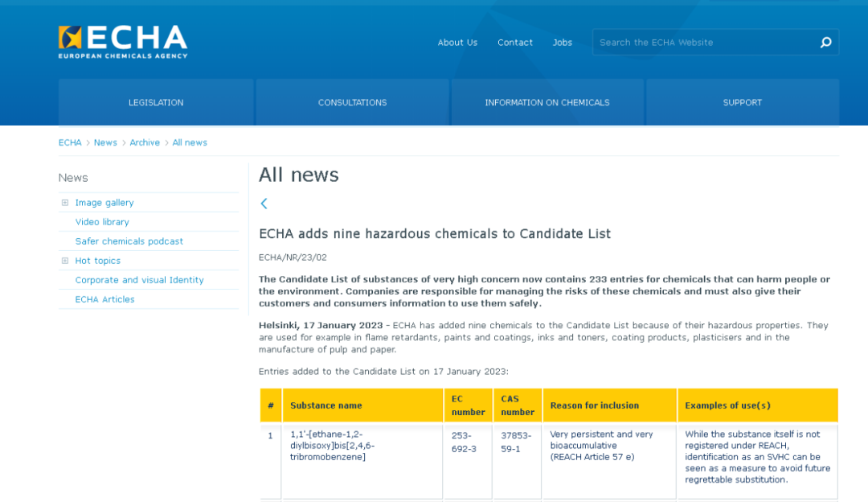The image size is (868, 502).
Task: Go to the About Us page
Action: pos(457,43)
